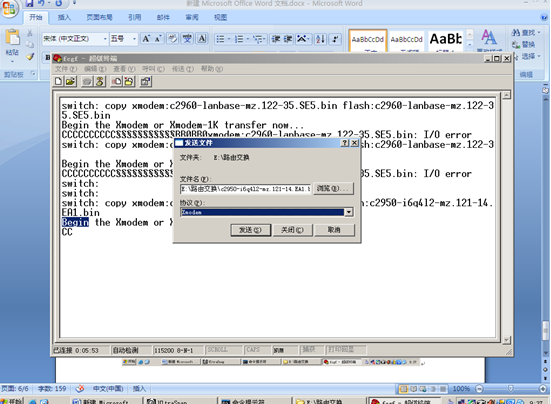Click the 取消 button in send file dialog
The width and height of the screenshot is (551, 404).
[x=334, y=230]
